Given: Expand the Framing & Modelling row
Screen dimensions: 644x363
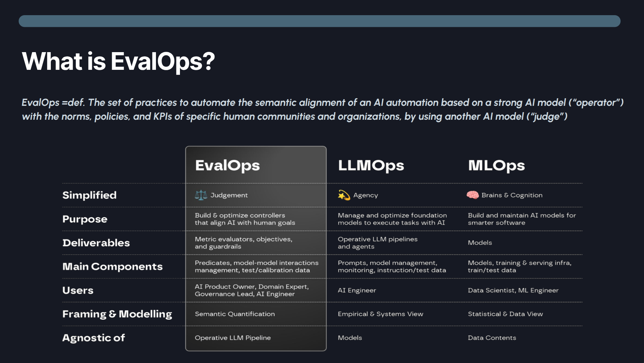Looking at the screenshot, I should pos(117,314).
